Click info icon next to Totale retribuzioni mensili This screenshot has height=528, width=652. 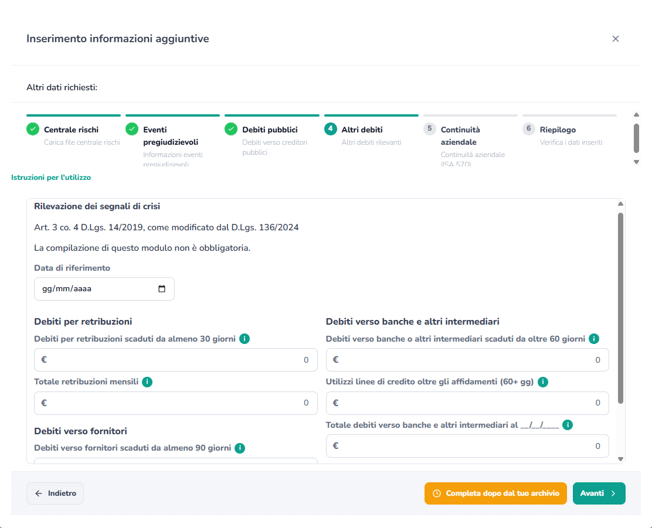tap(147, 382)
